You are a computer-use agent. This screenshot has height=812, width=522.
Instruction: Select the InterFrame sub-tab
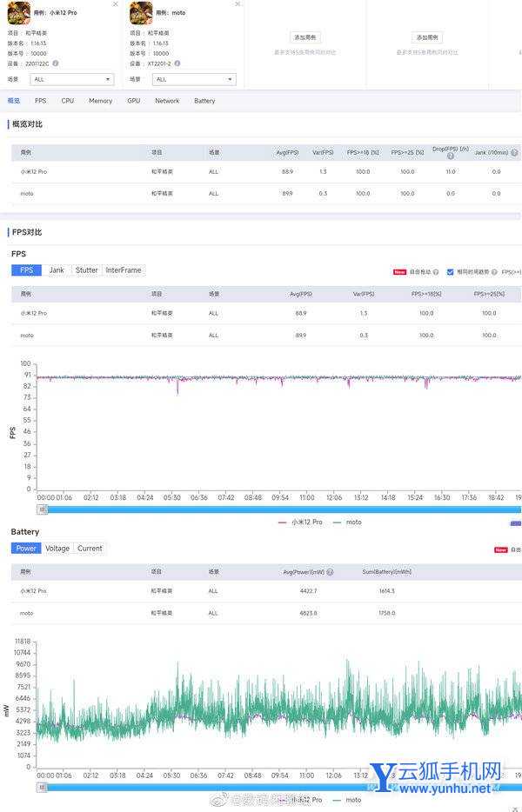tap(124, 270)
